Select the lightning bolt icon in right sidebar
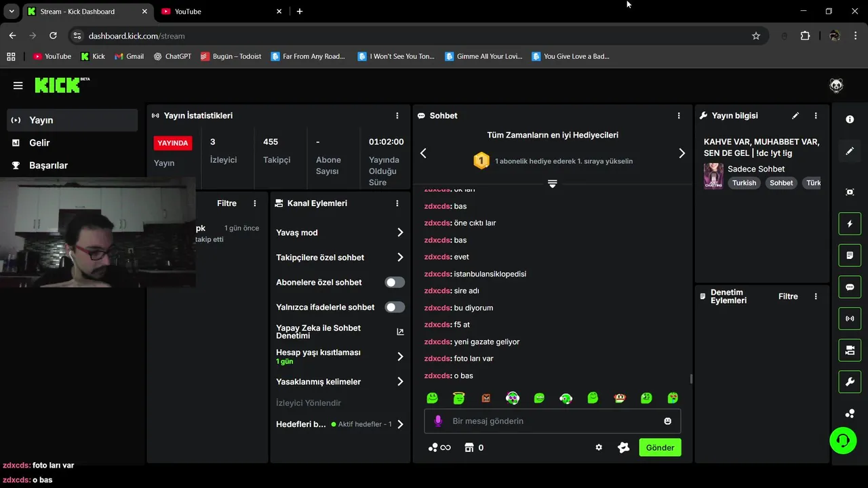868x488 pixels. [x=850, y=224]
